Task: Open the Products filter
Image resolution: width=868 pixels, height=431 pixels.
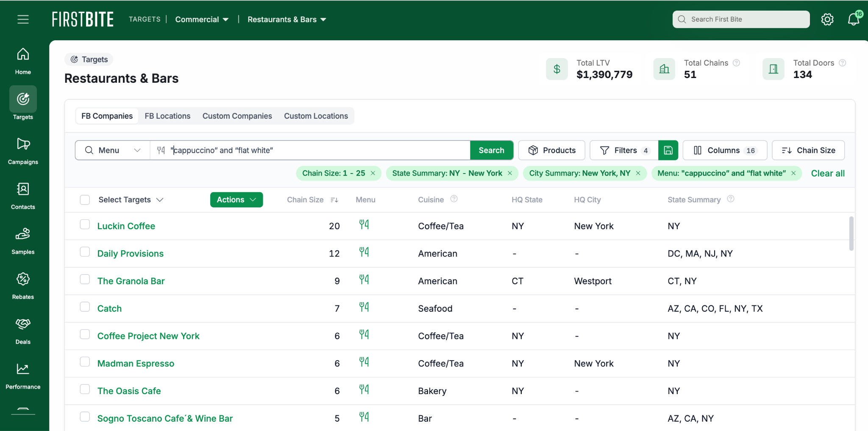Action: (552, 150)
